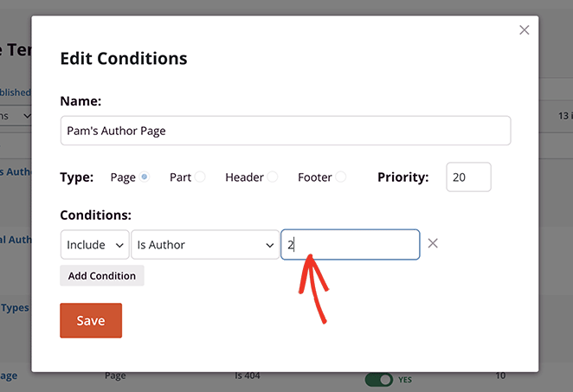Screen dimensions: 573x392
Task: Click the Footer type label
Action: tap(315, 177)
